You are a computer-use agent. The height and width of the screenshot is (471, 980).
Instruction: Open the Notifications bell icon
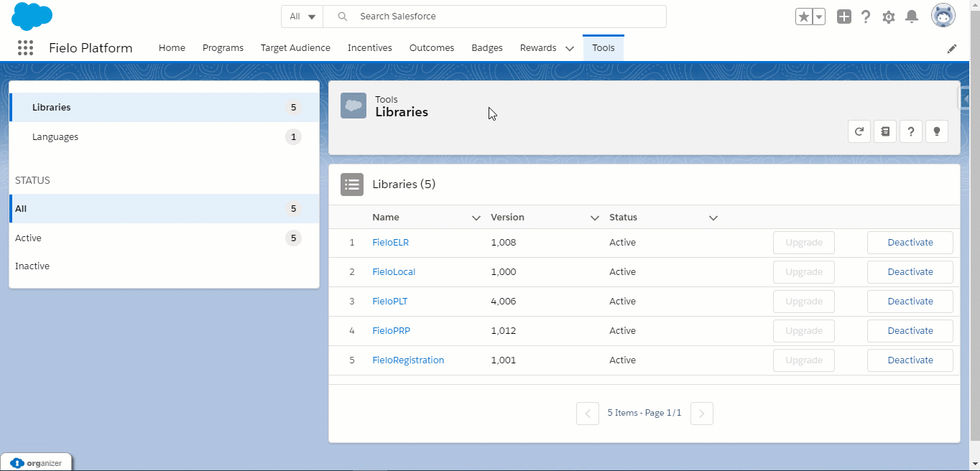[x=912, y=17]
